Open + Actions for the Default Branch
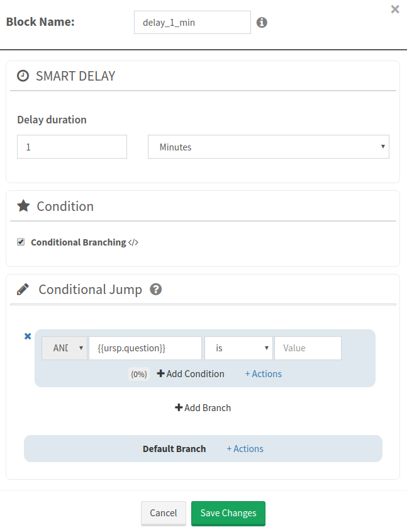 245,449
